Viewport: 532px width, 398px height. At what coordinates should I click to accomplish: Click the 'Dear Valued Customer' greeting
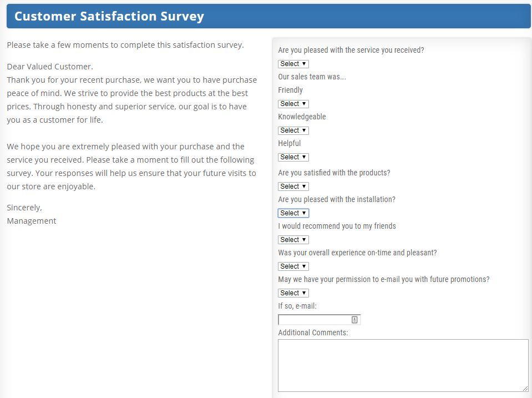(50, 67)
